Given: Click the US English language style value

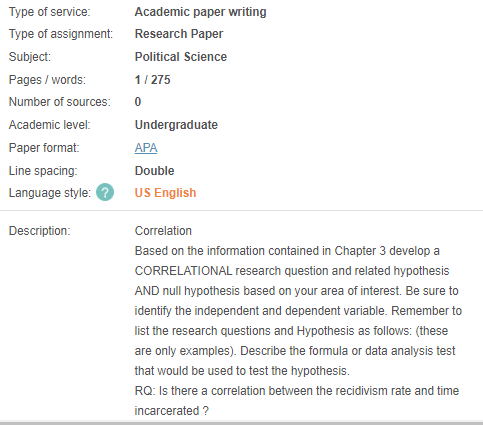Looking at the screenshot, I should click(x=165, y=193).
